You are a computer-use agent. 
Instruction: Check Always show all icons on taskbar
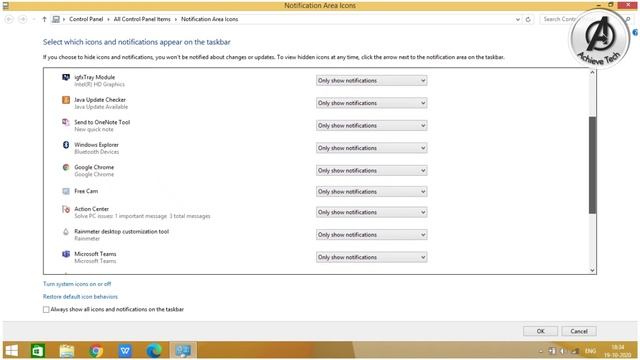pyautogui.click(x=46, y=310)
